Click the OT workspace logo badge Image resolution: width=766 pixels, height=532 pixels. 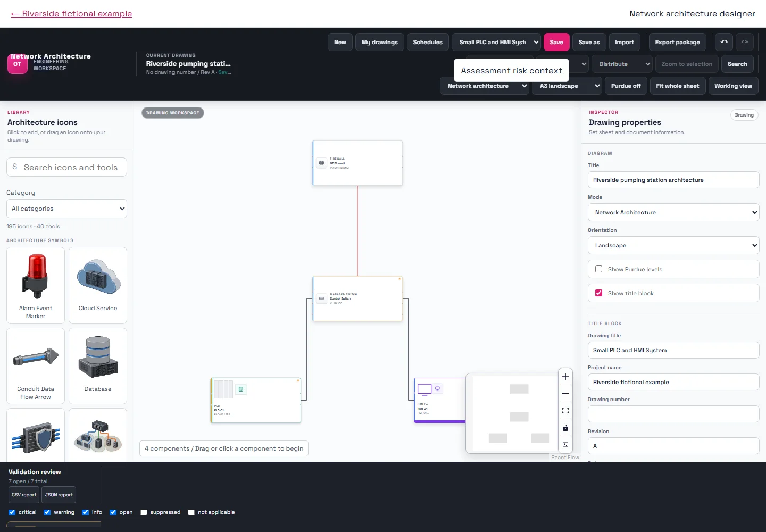[x=18, y=64]
